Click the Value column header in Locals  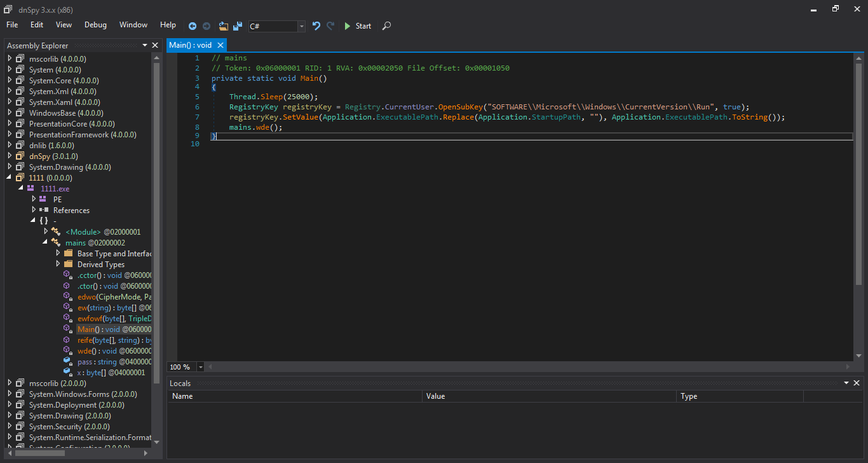coord(436,396)
